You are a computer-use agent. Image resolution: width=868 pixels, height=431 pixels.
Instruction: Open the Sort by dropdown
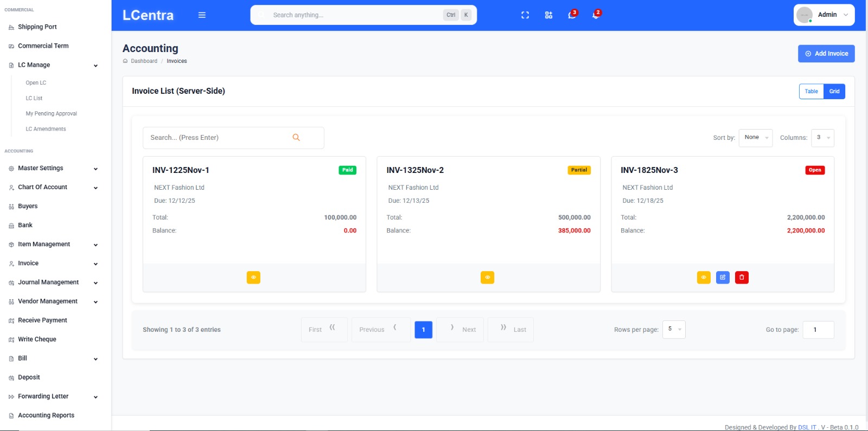pos(755,138)
